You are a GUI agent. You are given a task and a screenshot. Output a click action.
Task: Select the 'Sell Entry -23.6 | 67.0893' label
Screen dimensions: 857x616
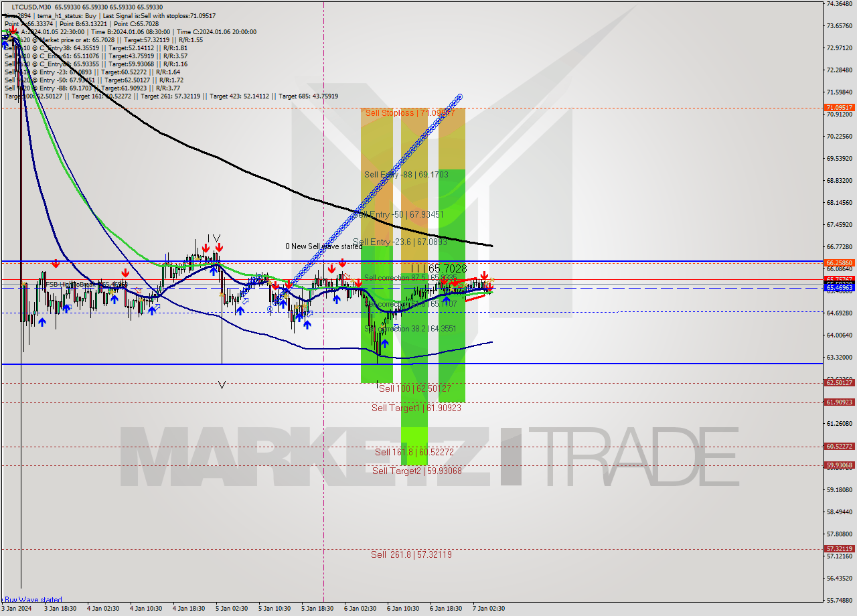(x=400, y=242)
